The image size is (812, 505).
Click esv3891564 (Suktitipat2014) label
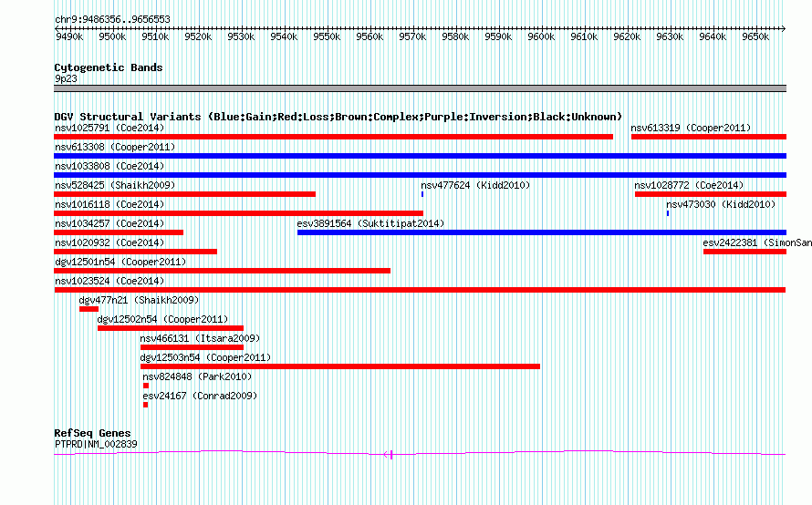click(370, 223)
